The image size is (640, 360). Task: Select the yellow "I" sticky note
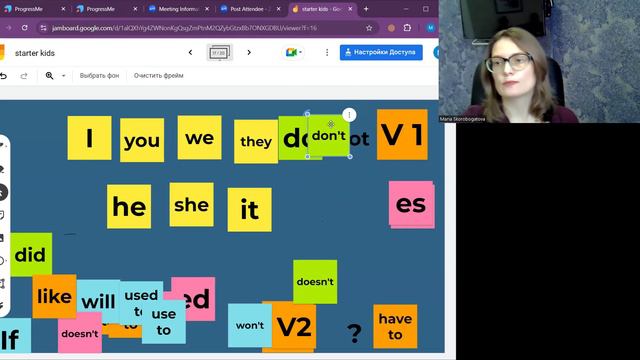pos(89,138)
